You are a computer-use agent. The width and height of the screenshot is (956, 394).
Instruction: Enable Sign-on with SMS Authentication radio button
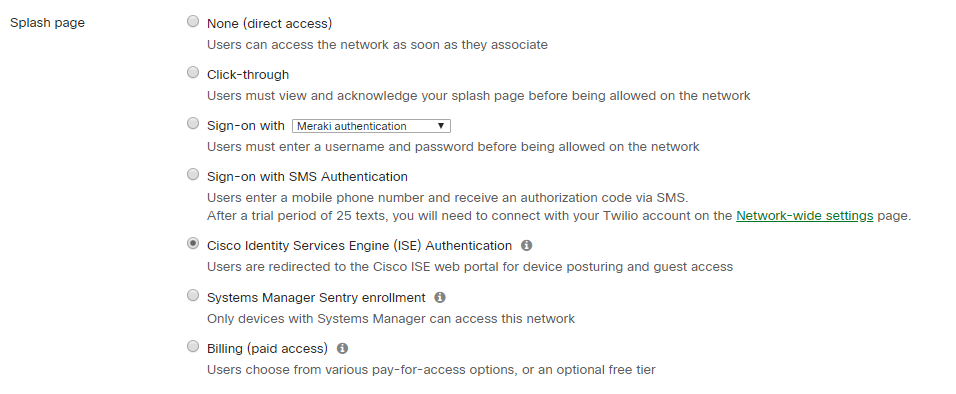(x=193, y=175)
